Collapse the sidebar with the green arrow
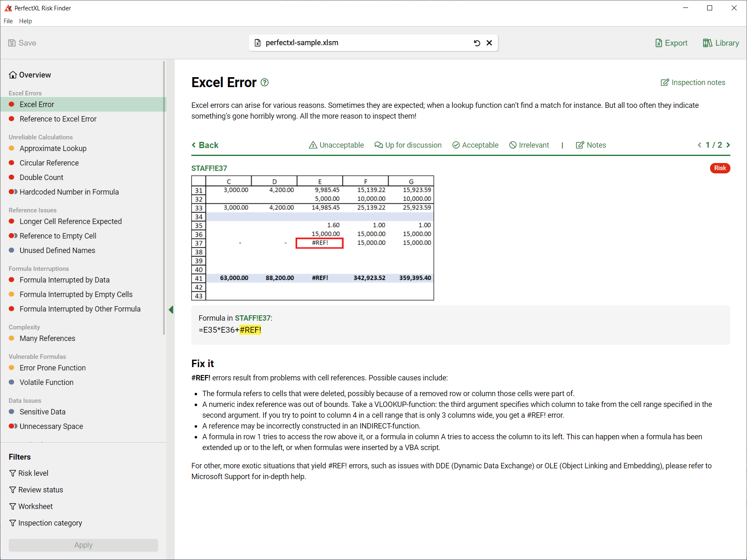 point(171,309)
